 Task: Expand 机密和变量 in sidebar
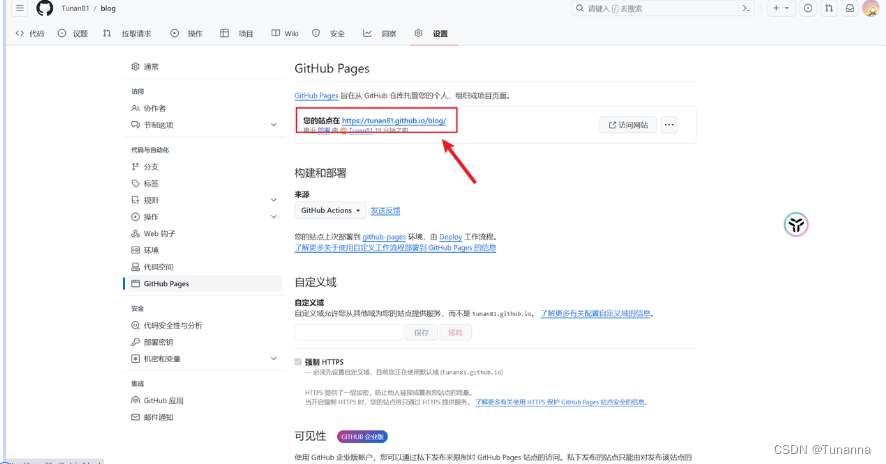(202, 359)
